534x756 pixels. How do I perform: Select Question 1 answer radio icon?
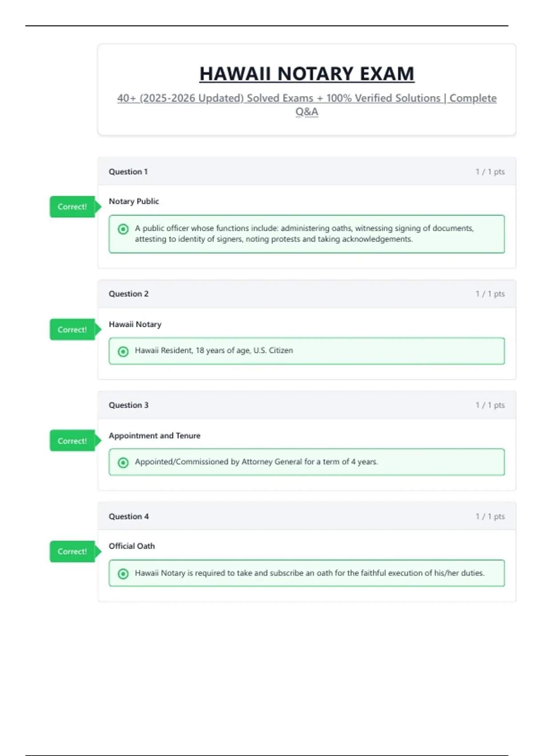coord(123,229)
